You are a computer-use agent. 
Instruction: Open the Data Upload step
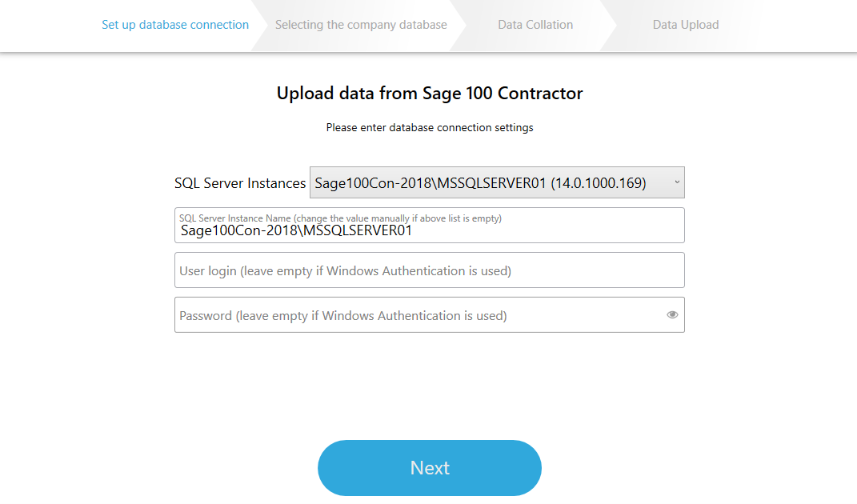[x=686, y=25]
